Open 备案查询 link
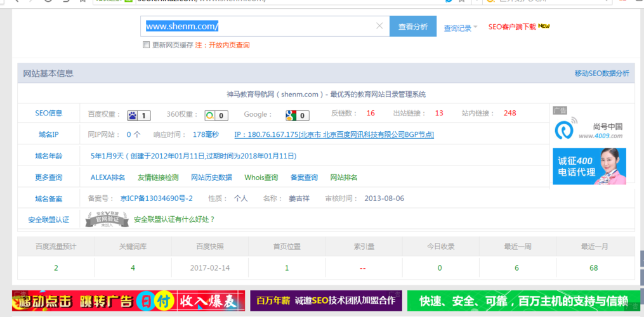Image resolution: width=644 pixels, height=317 pixels. coord(304,178)
